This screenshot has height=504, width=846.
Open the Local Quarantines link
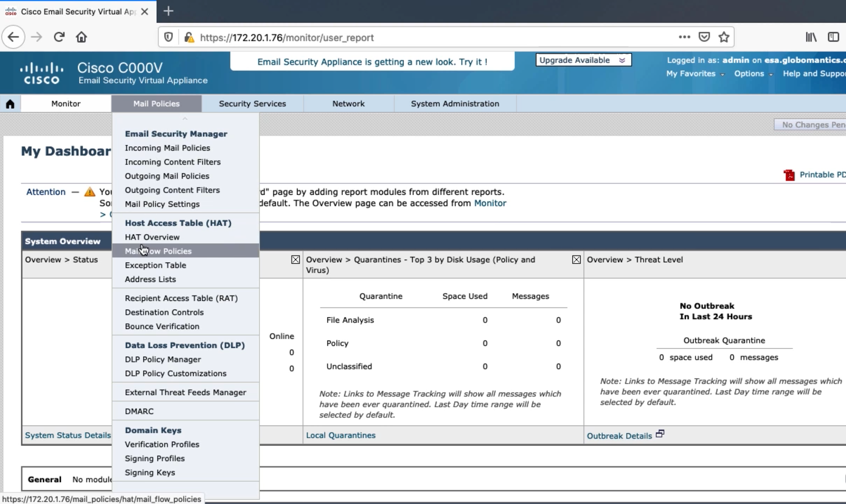pyautogui.click(x=341, y=435)
